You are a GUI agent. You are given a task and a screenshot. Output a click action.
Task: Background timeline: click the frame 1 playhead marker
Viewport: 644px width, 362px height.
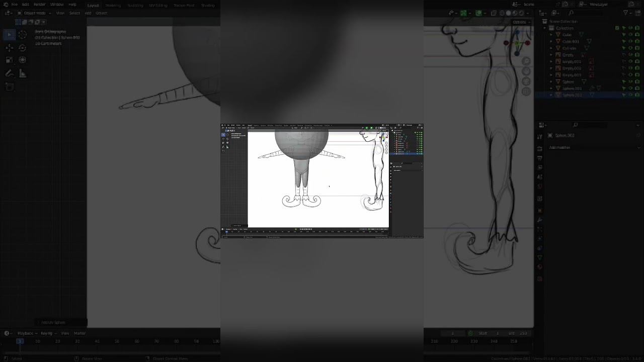tap(20, 341)
